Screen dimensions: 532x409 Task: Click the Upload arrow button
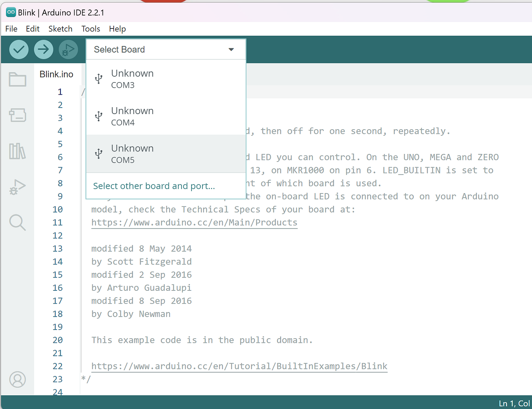[43, 49]
